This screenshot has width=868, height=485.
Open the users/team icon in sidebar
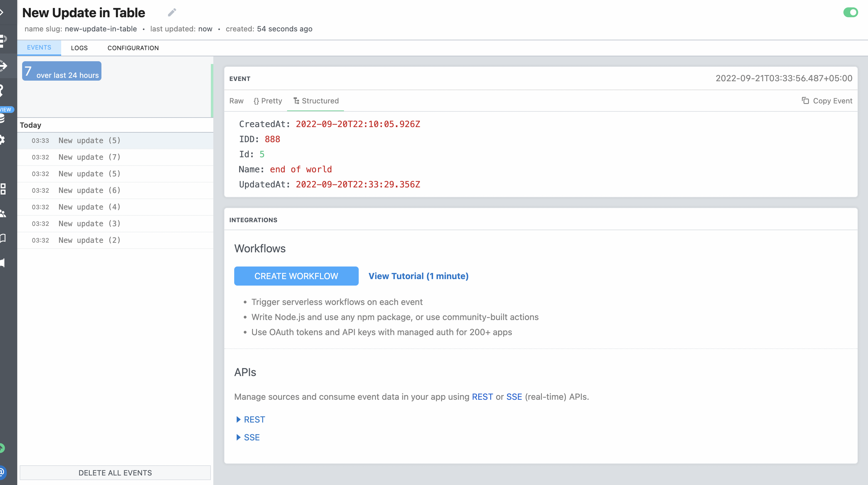[x=3, y=214]
